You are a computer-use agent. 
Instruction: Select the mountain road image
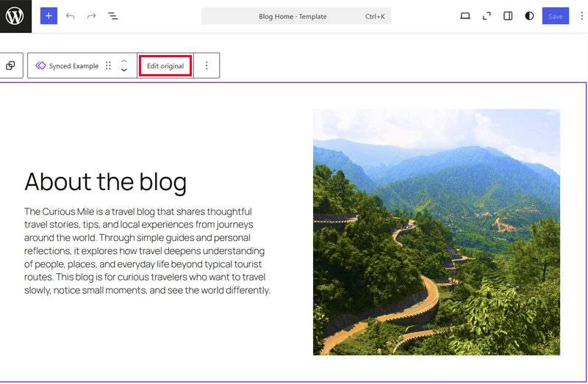coord(436,232)
